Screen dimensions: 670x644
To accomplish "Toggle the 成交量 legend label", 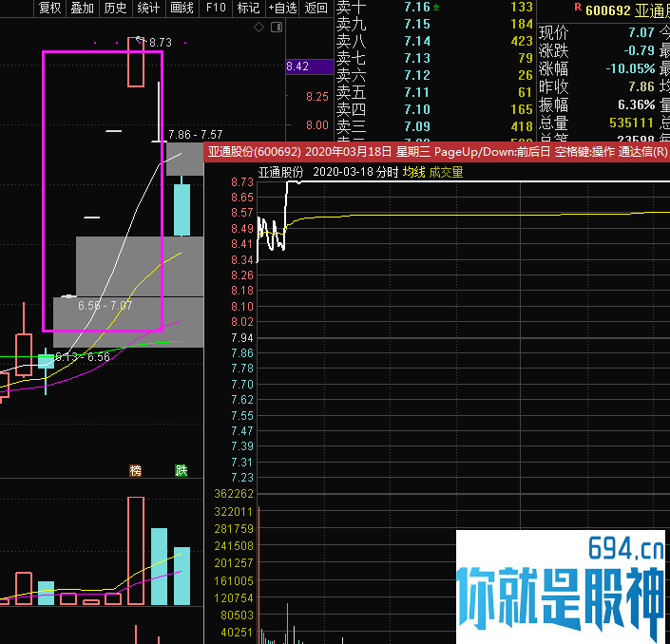I will pos(446,173).
